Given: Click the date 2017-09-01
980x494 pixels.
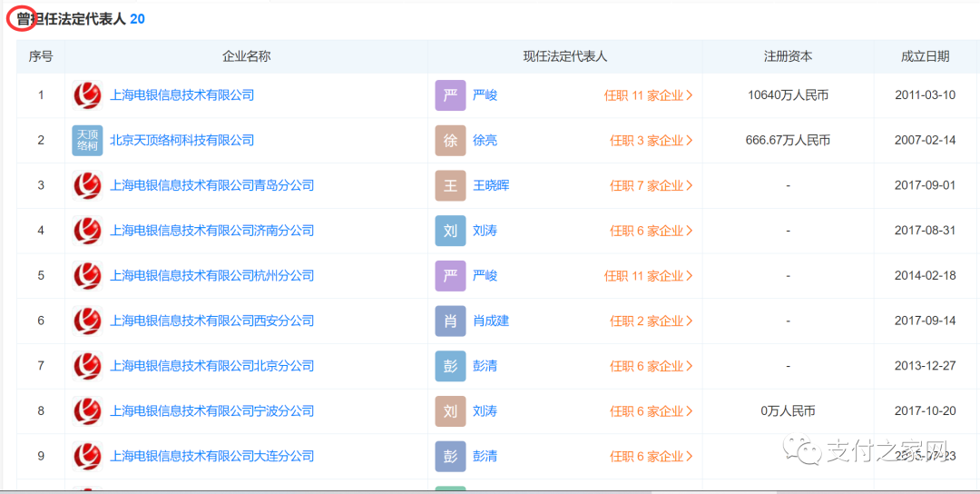Looking at the screenshot, I should pyautogui.click(x=925, y=186).
